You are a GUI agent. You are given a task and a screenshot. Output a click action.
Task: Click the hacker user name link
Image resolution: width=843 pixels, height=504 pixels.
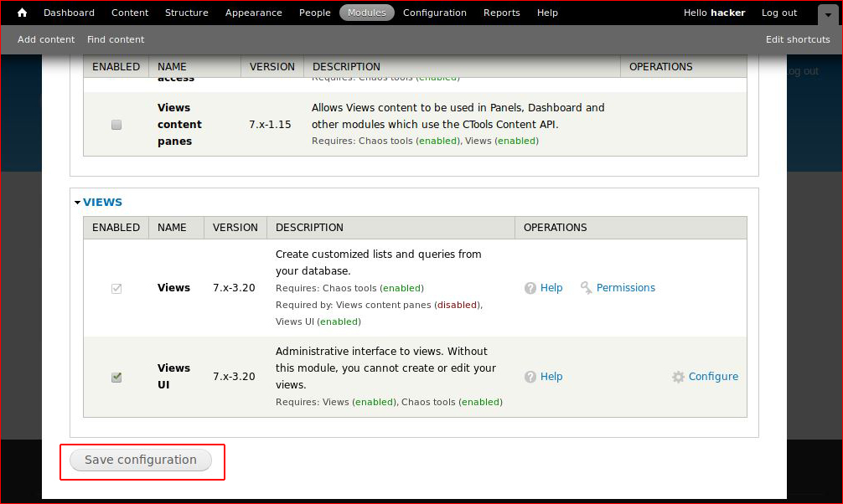[728, 13]
